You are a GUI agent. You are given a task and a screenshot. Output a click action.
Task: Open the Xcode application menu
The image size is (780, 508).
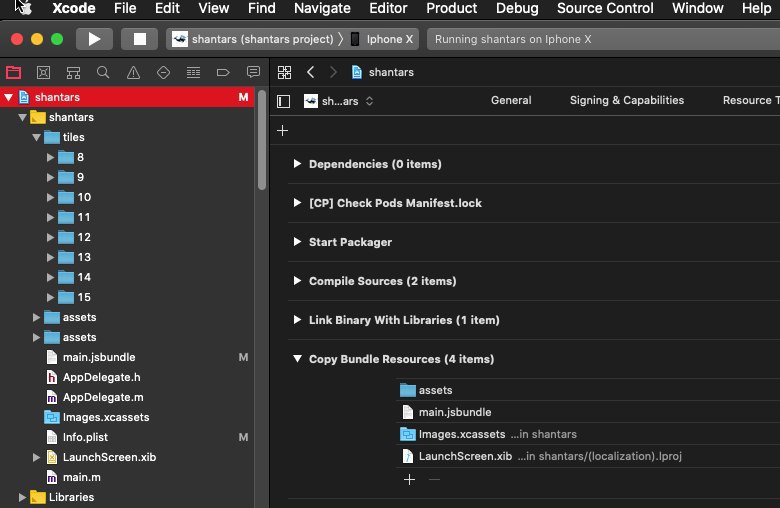coord(74,8)
